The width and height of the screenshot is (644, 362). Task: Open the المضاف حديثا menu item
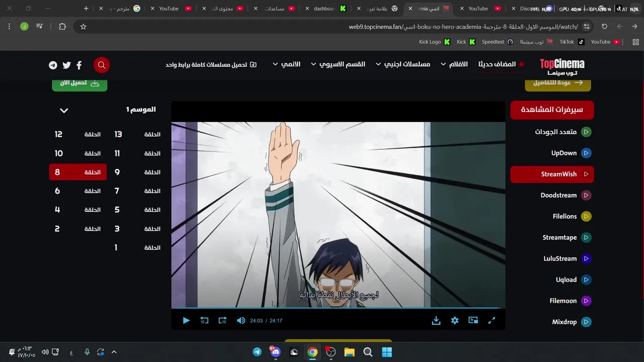coord(501,64)
